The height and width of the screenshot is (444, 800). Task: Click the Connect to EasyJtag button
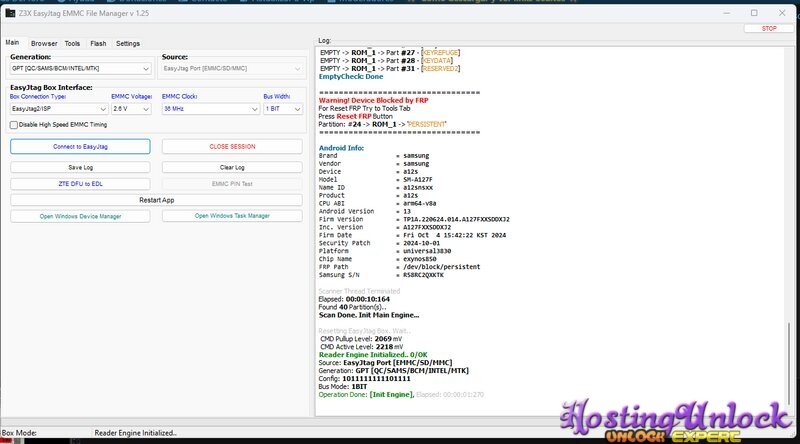coord(80,146)
